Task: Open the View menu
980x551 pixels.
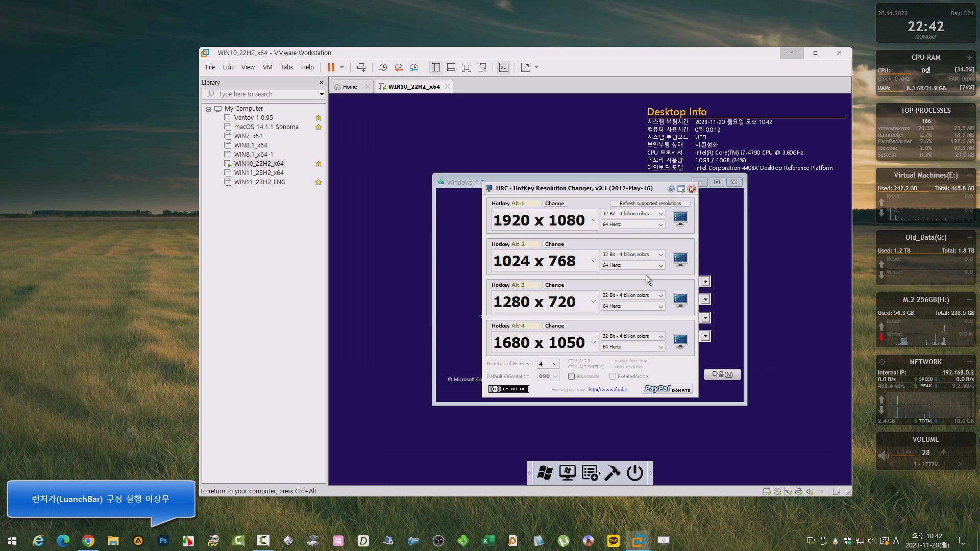Action: point(248,67)
